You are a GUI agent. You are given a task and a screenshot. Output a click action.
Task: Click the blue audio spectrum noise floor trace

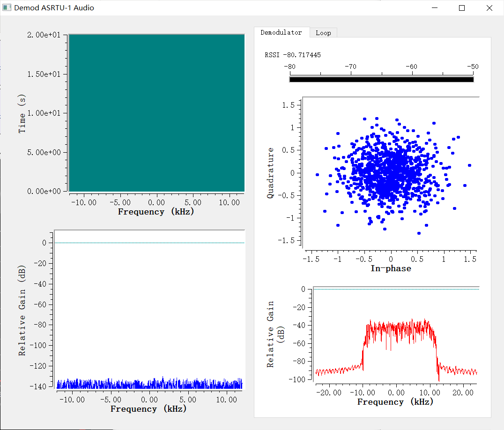coord(150,384)
